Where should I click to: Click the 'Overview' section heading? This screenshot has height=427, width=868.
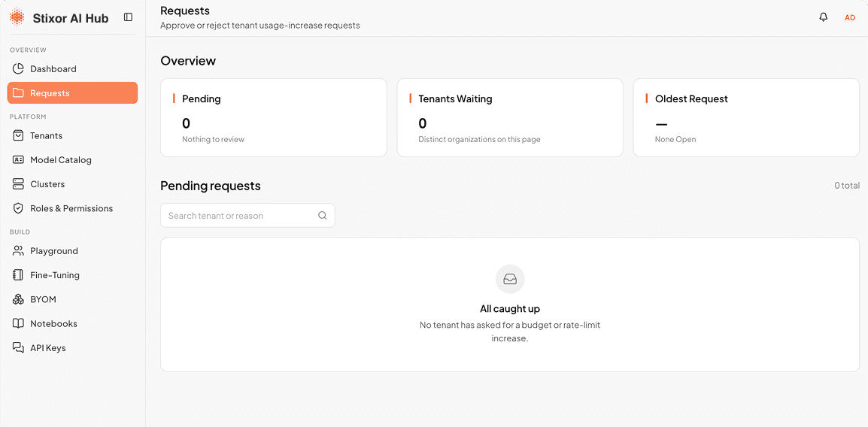point(188,61)
